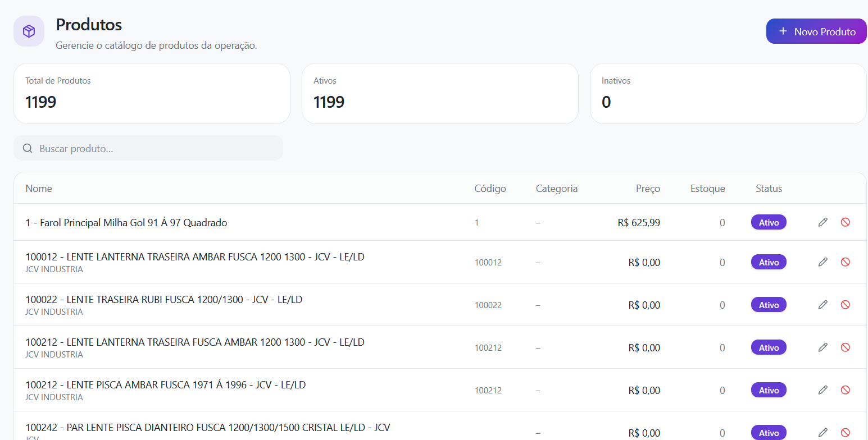Click name '100012 - LENTE LANTERNA TRASEIRA AMBAR FUSCA'
868x440 pixels.
195,257
